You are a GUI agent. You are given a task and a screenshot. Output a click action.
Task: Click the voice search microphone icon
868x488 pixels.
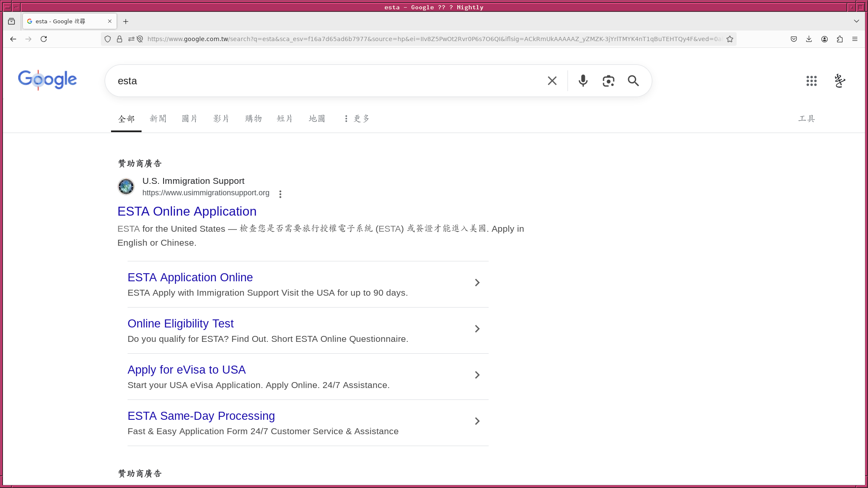click(583, 80)
